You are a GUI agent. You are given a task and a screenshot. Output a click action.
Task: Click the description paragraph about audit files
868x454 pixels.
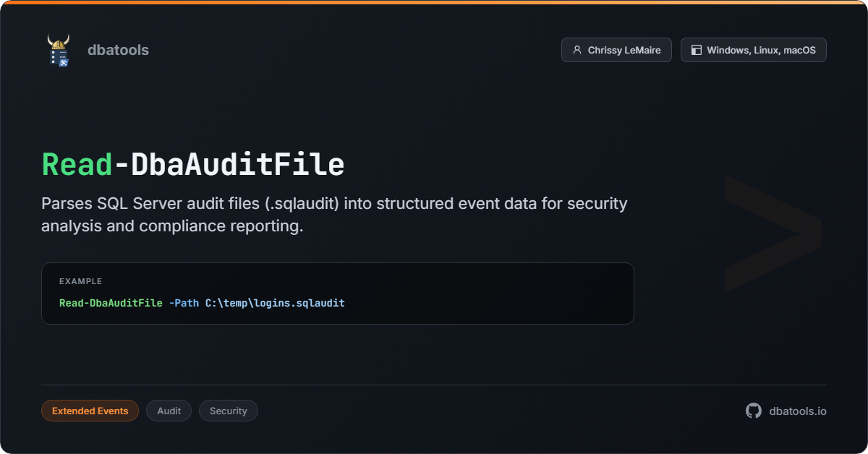(333, 214)
